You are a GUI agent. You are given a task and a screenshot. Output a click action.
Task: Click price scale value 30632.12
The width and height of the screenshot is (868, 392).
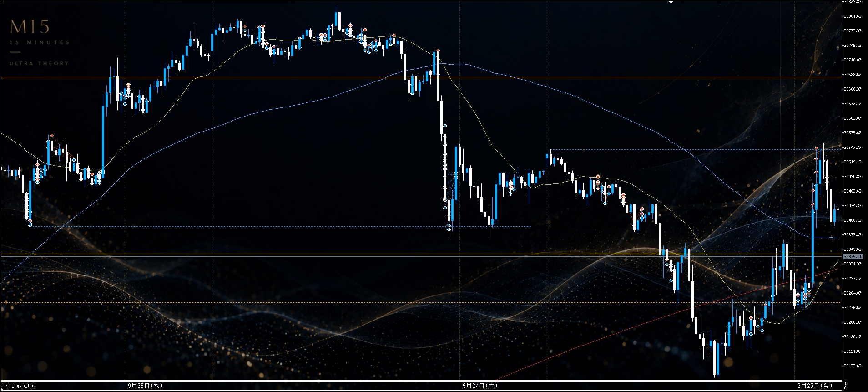pyautogui.click(x=853, y=104)
